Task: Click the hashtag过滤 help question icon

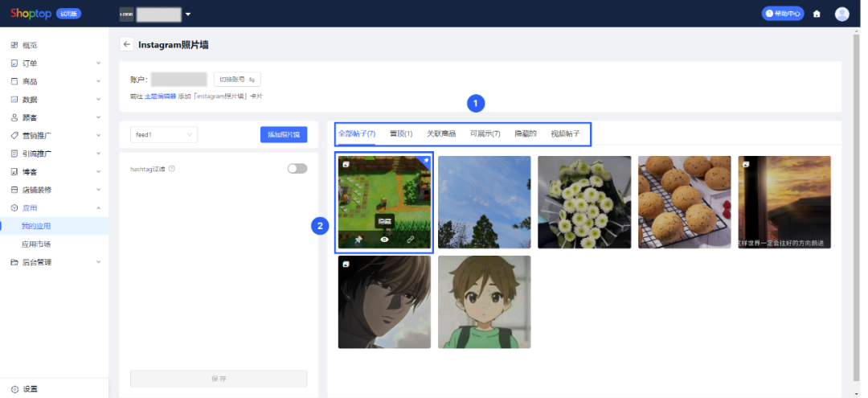Action: pos(172,169)
